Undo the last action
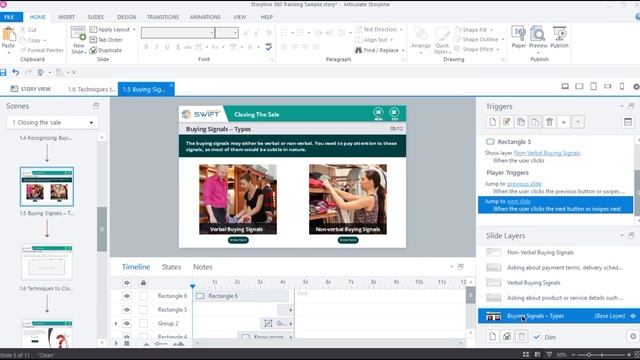This screenshot has width=640, height=360. 16,73
